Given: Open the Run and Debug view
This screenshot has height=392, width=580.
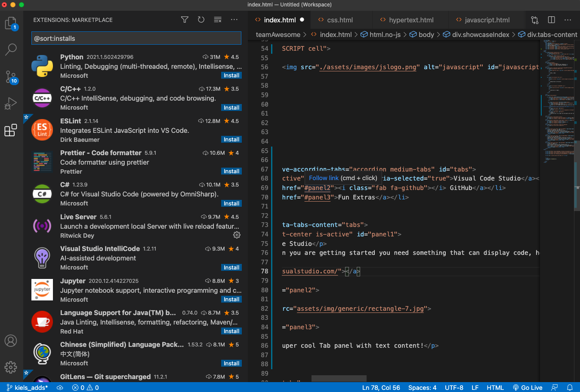Looking at the screenshot, I should tap(11, 104).
